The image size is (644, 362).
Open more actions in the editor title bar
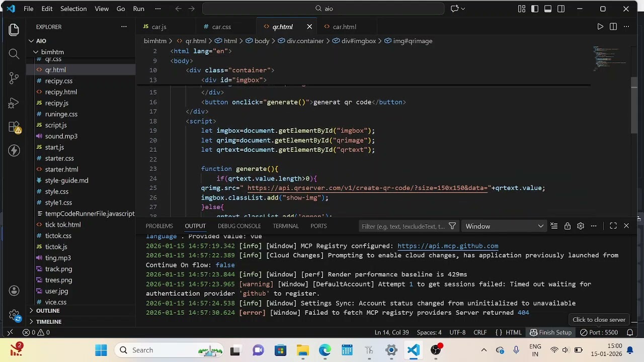point(626,27)
